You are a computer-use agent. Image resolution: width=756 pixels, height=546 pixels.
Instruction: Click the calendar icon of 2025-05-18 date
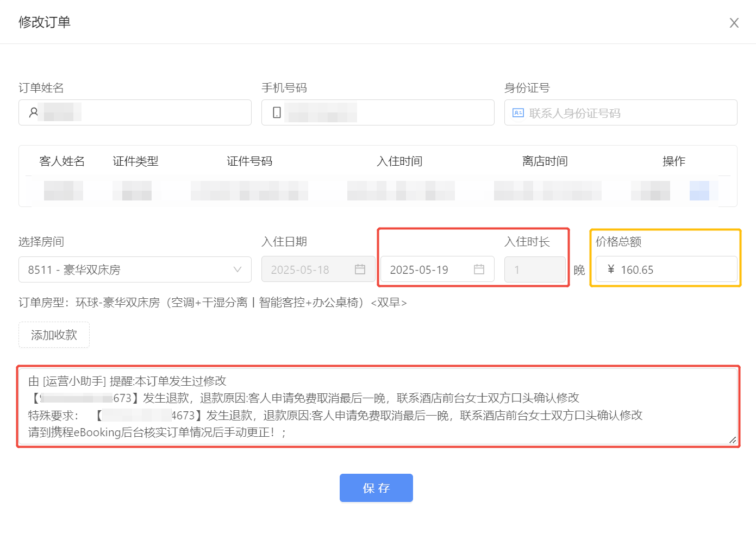pyautogui.click(x=360, y=269)
